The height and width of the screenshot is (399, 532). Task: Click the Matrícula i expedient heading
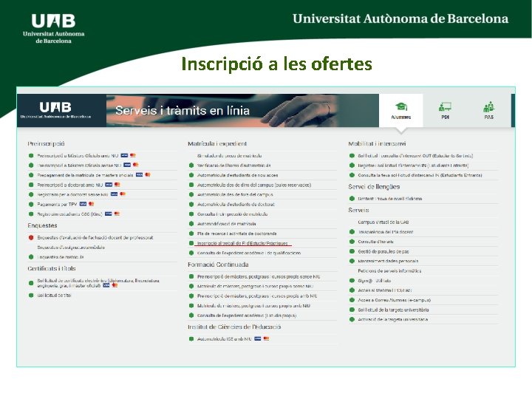[x=217, y=143]
